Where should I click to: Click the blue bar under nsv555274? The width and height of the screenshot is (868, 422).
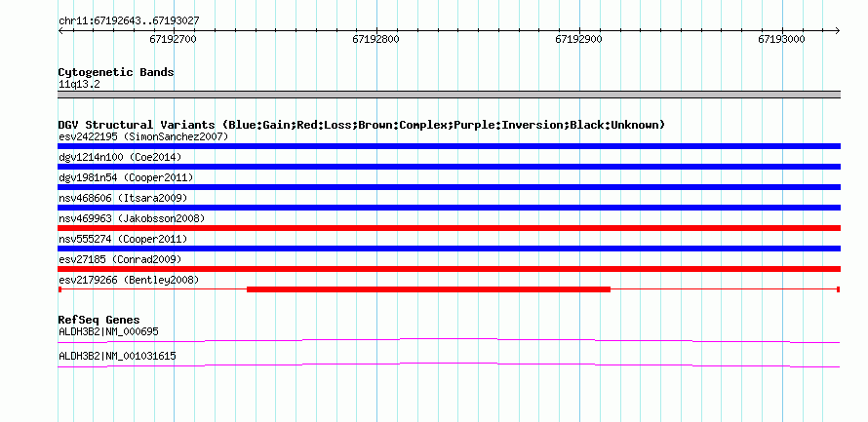(449, 249)
